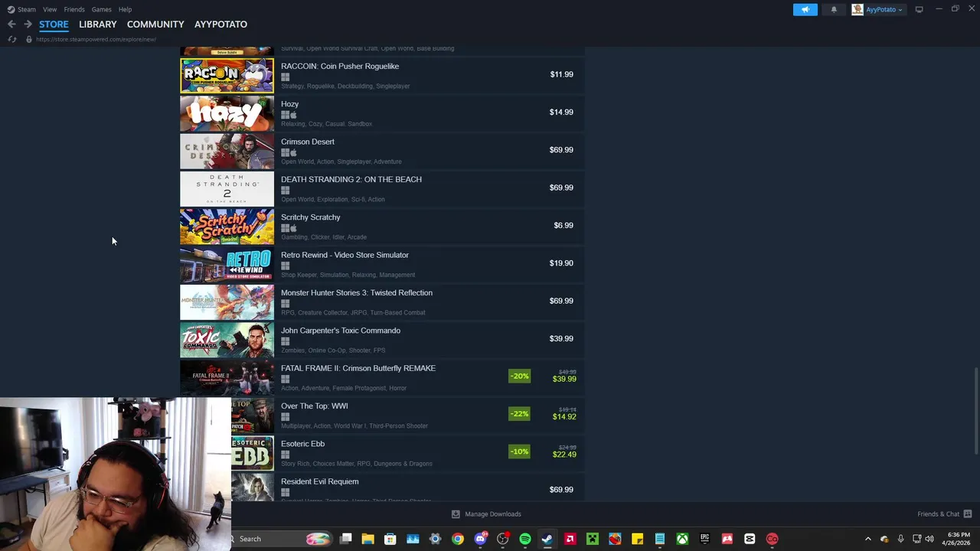Image resolution: width=980 pixels, height=551 pixels.
Task: Switch to Big Picture display mode icon
Action: coord(919,9)
